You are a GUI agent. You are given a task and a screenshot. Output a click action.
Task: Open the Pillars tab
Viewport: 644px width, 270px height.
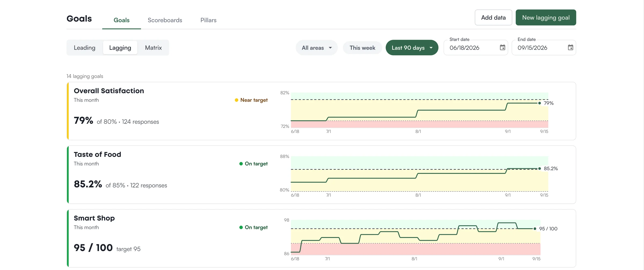pyautogui.click(x=208, y=20)
